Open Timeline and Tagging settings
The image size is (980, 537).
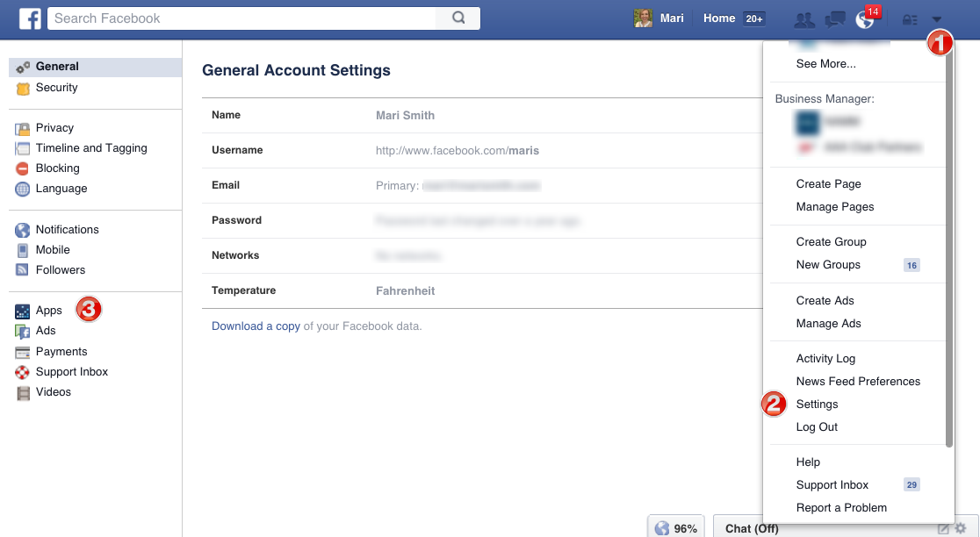click(x=91, y=148)
